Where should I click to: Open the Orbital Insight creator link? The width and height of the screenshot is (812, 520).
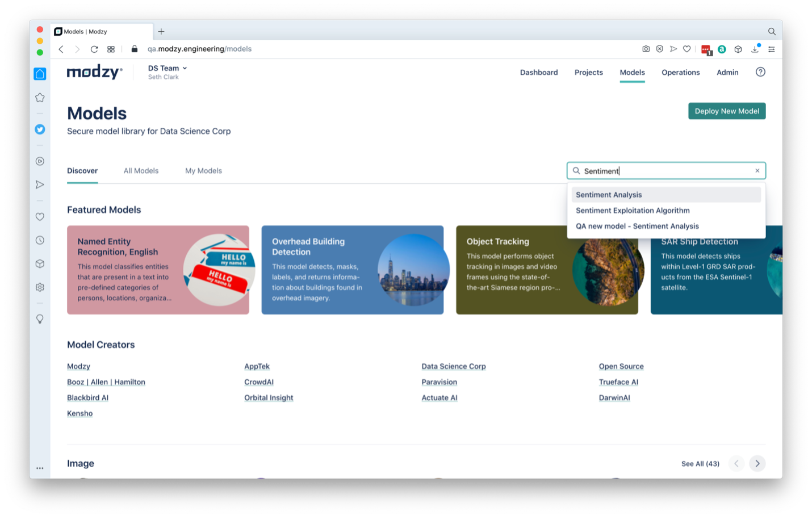click(x=269, y=398)
